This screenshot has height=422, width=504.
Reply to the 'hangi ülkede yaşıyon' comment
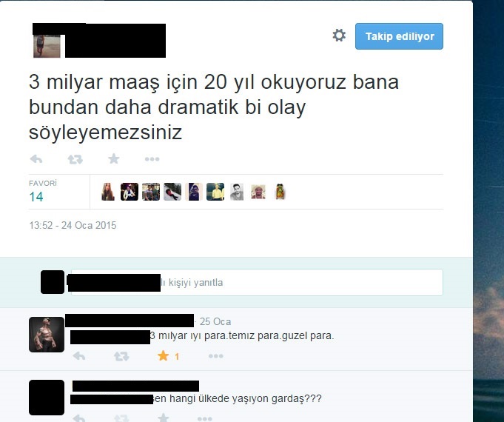tap(79, 418)
